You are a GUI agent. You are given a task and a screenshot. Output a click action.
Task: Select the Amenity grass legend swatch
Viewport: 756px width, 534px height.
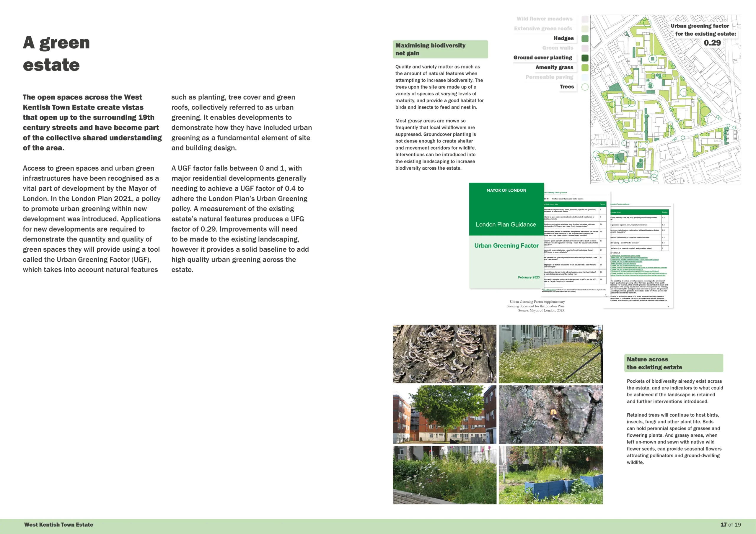585,68
